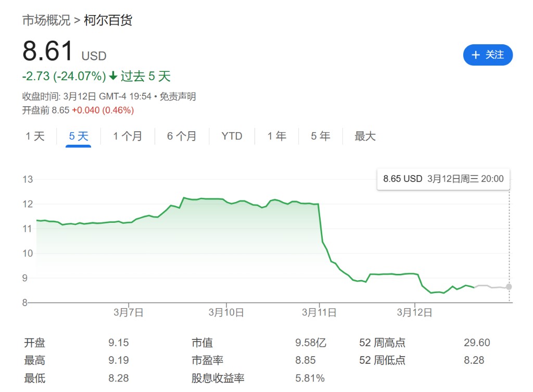
Task: Switch to the 5 年 range tab
Action: click(x=321, y=136)
